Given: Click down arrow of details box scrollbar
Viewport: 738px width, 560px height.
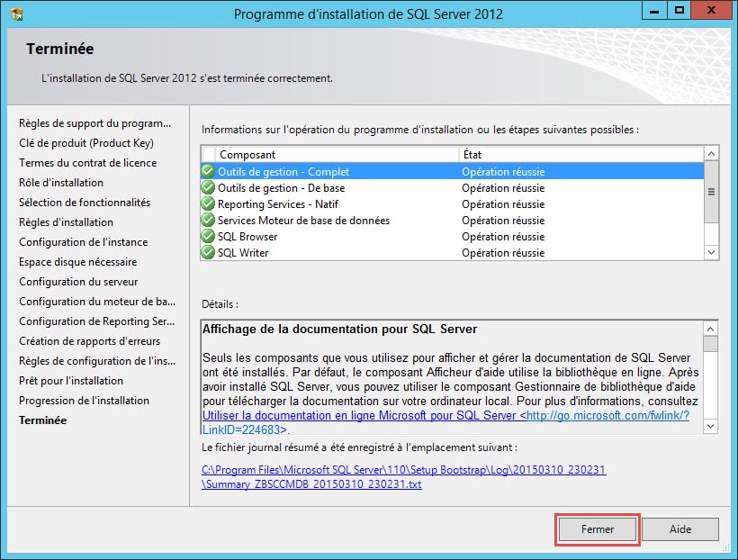Looking at the screenshot, I should [711, 426].
